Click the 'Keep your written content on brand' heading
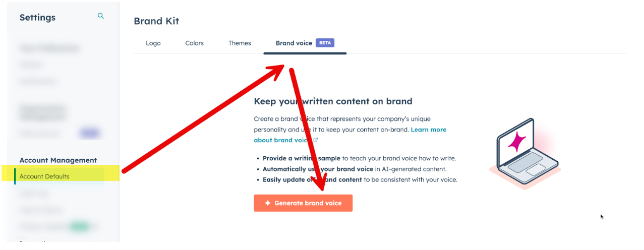Image resolution: width=644 pixels, height=250 pixels. click(x=333, y=101)
